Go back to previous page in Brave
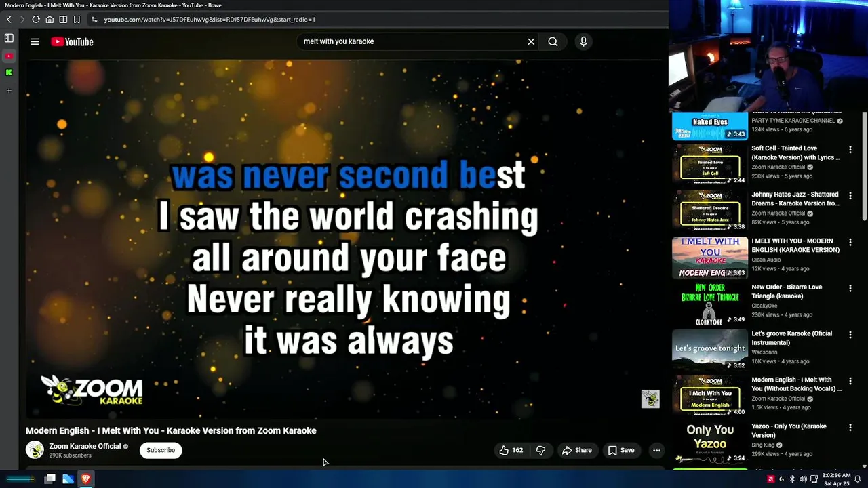 pyautogui.click(x=9, y=20)
